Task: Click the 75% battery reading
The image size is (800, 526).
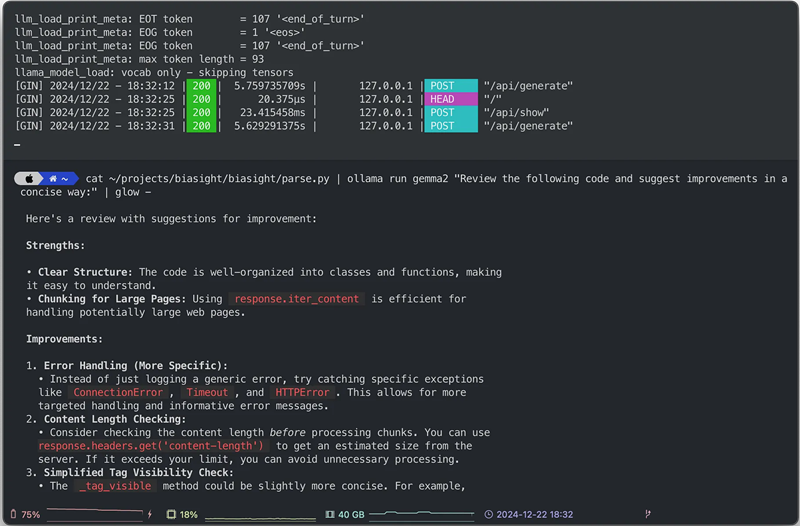Action: pos(31,514)
